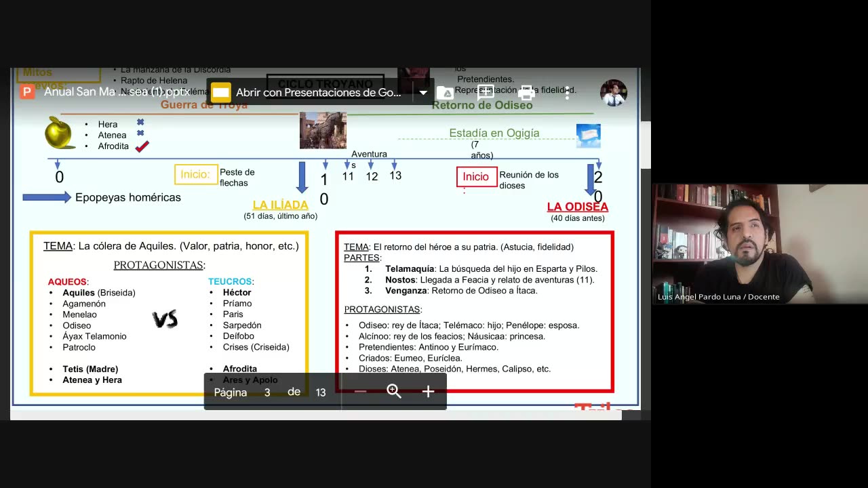Viewport: 868px width, 488px height.
Task: Click the blue X beside Atenea
Action: (140, 134)
